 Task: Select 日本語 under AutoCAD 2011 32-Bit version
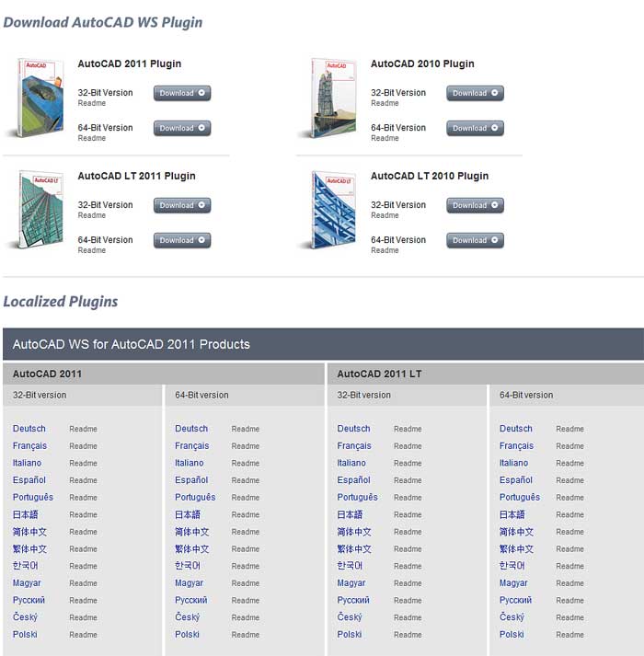pos(25,514)
